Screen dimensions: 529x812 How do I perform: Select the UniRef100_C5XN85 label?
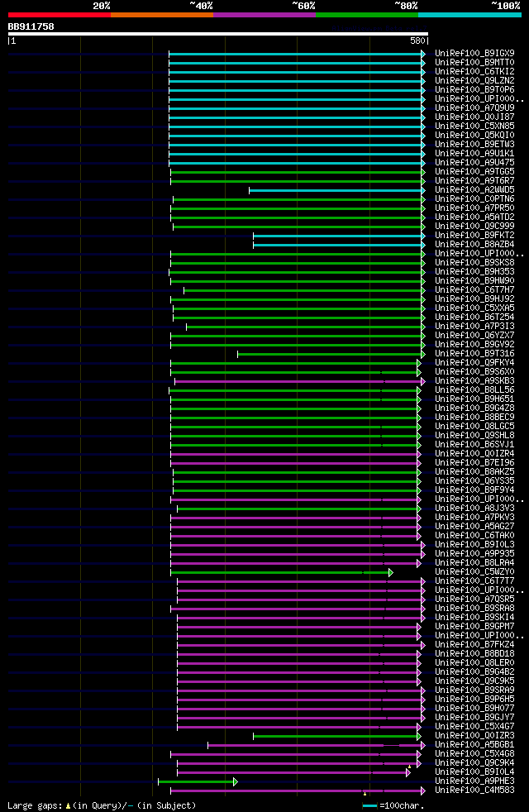click(474, 127)
